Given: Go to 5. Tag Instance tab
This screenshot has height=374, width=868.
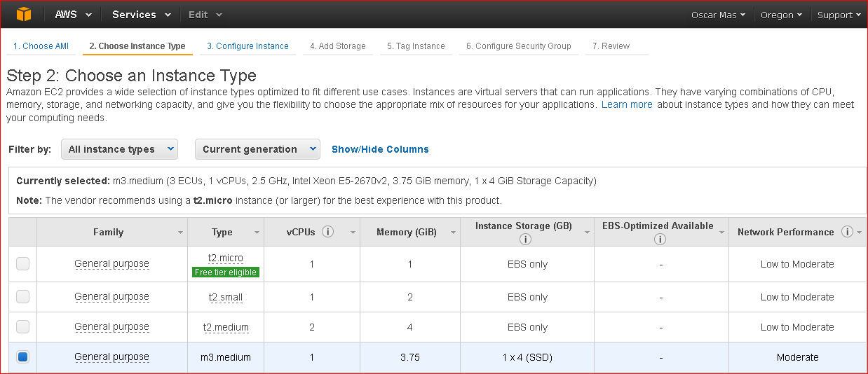Looking at the screenshot, I should coord(416,46).
